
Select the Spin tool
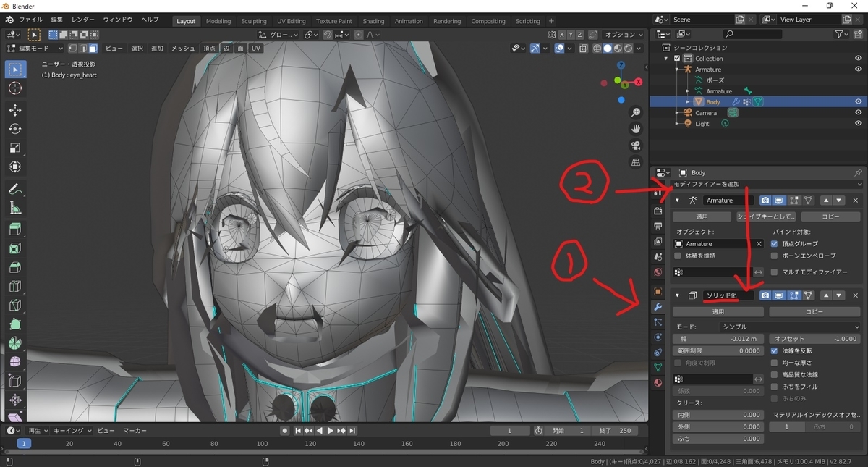[x=15, y=342]
